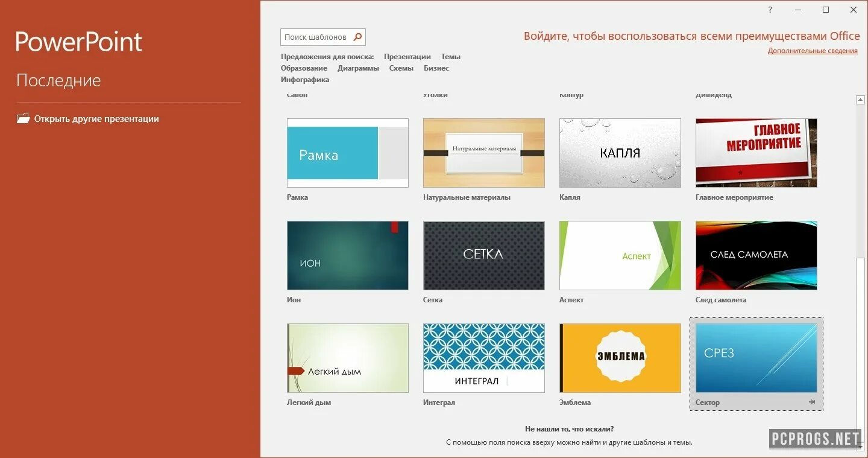
Task: Click the Сетка caption text
Action: [433, 300]
